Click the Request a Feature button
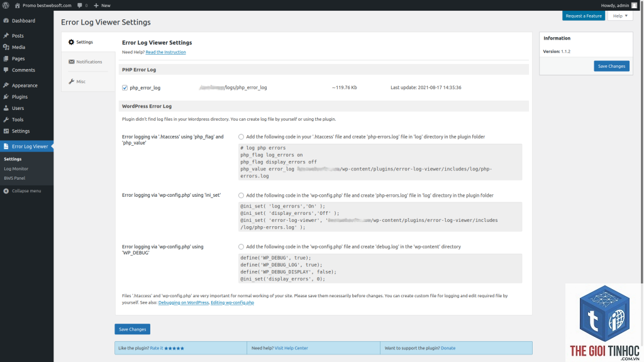644x362 pixels. 583,16
